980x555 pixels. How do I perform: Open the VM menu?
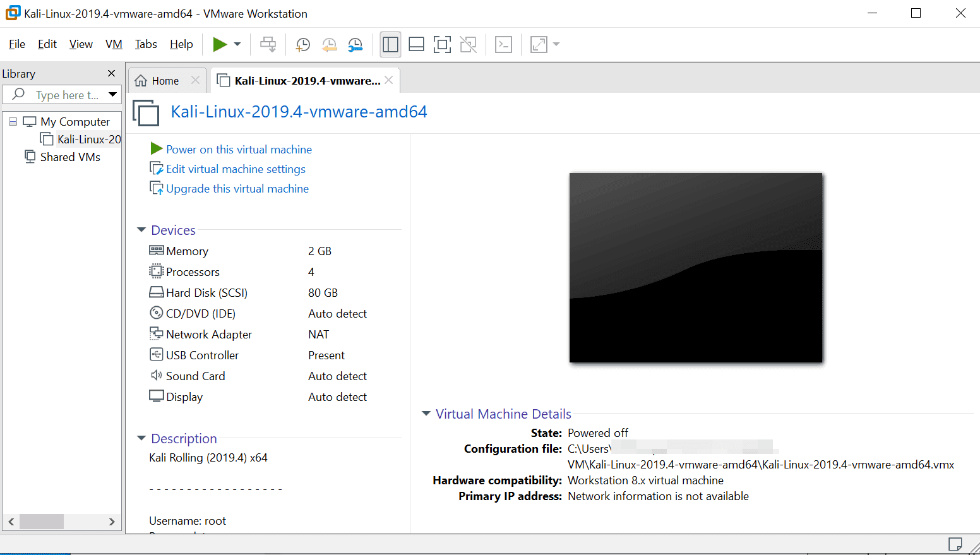click(x=114, y=44)
